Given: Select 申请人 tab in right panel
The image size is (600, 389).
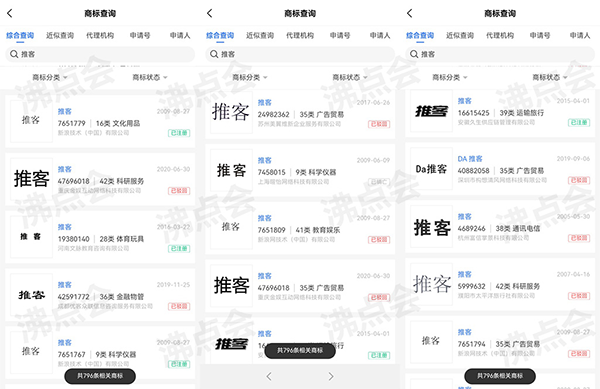Looking at the screenshot, I should pos(580,36).
